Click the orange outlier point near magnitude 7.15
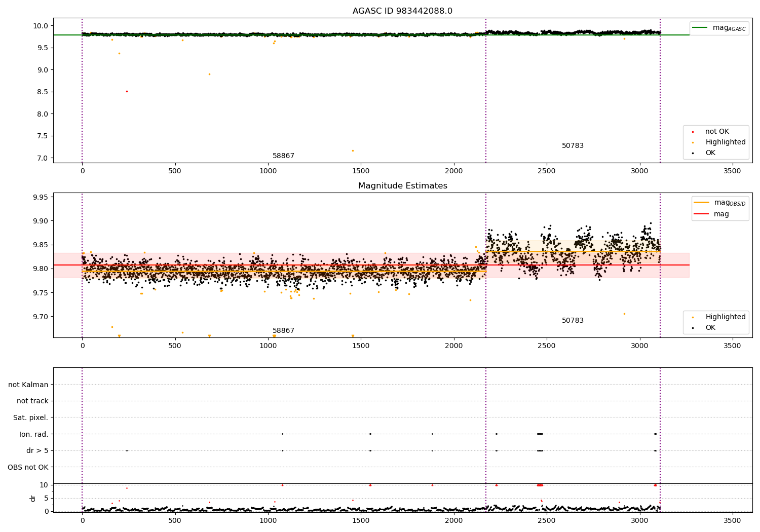The height and width of the screenshot is (532, 760). point(353,150)
